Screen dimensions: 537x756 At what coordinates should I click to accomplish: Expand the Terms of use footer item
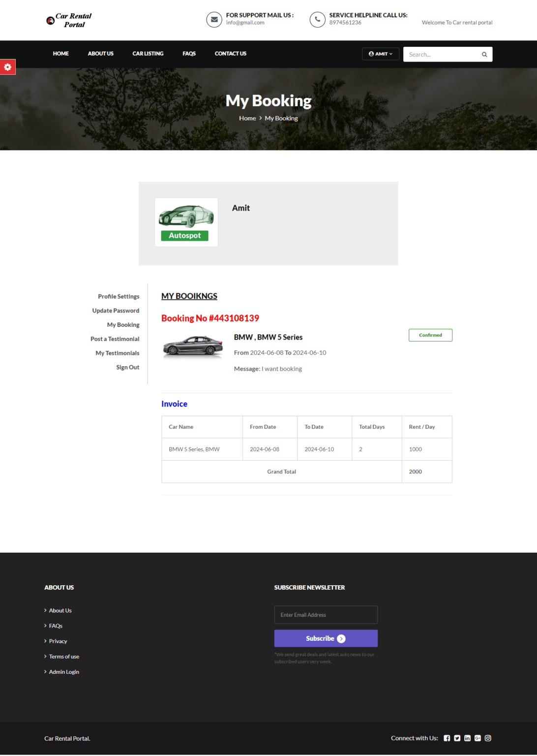(x=63, y=656)
